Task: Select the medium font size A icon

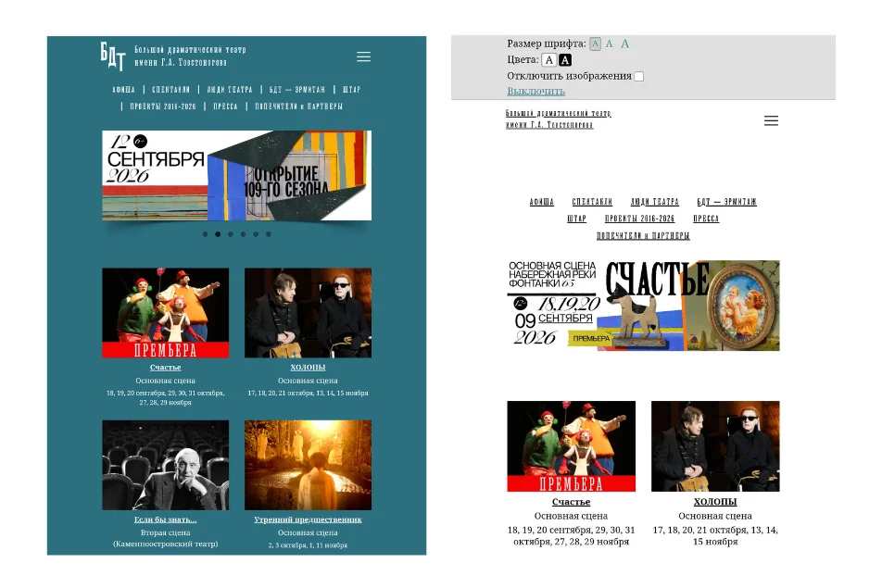Action: coord(610,44)
